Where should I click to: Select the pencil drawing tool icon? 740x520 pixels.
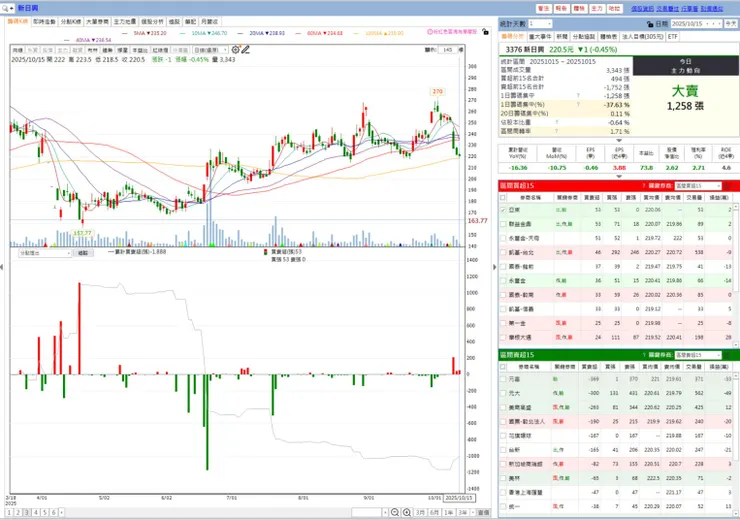coord(245,50)
